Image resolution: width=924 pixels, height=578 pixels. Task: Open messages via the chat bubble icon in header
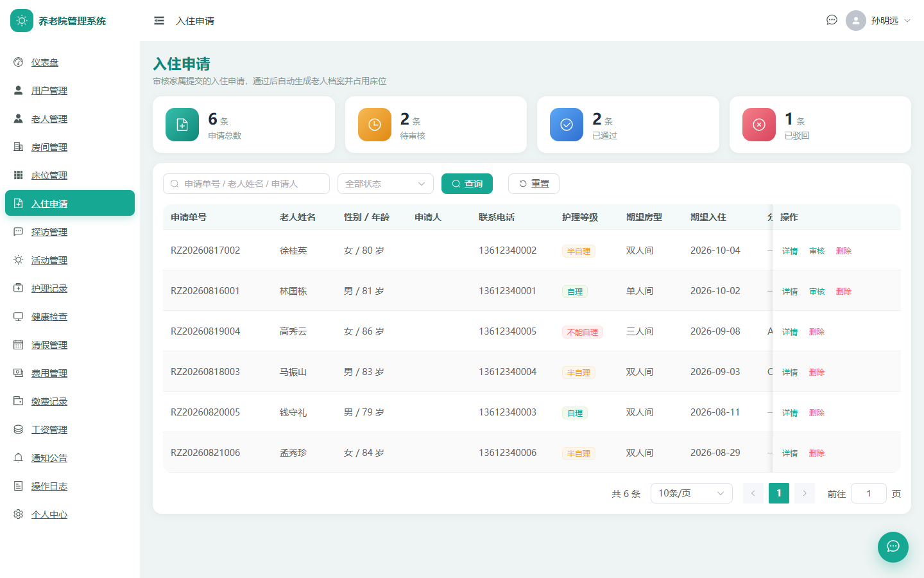click(832, 20)
